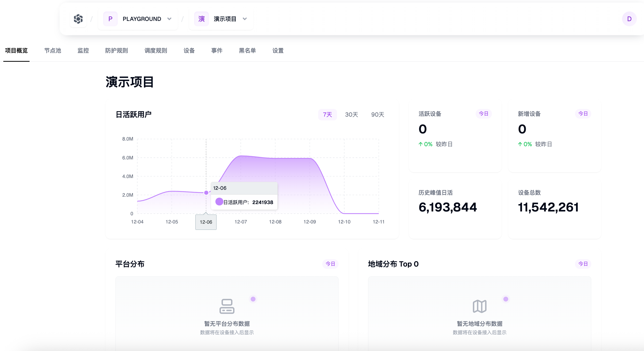Click the 今日 badge on 平台分布
Screen dimensions: 644x351
330,264
